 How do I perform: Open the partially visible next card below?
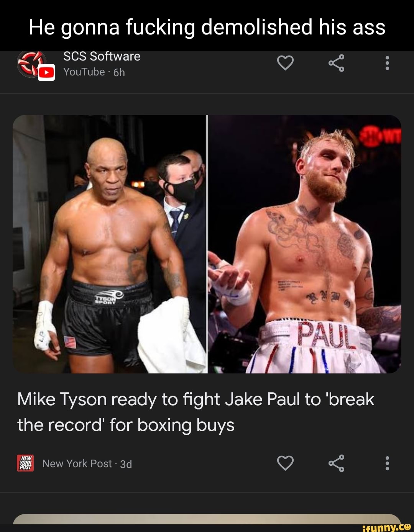coord(207,519)
